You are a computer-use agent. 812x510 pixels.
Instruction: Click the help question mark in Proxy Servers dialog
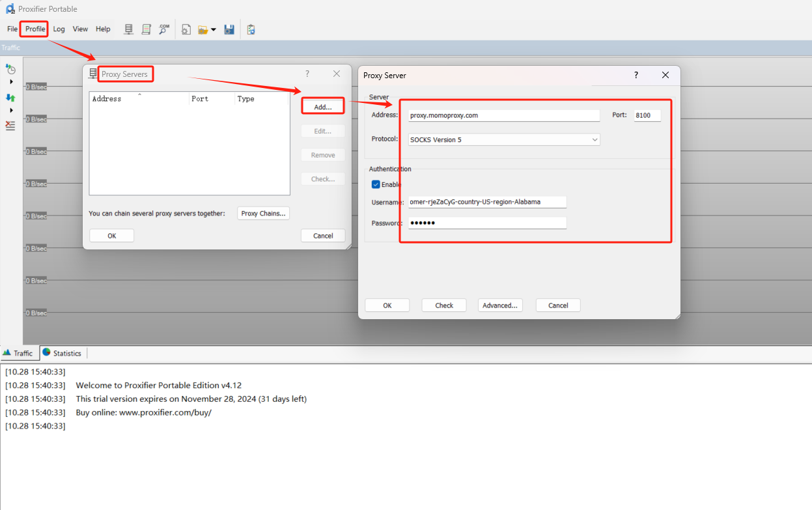pos(307,74)
